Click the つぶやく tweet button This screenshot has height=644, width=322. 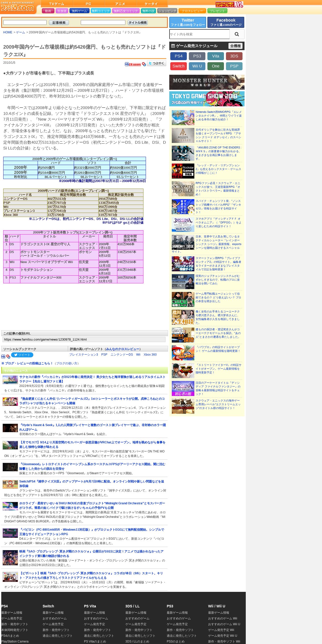[x=156, y=63]
